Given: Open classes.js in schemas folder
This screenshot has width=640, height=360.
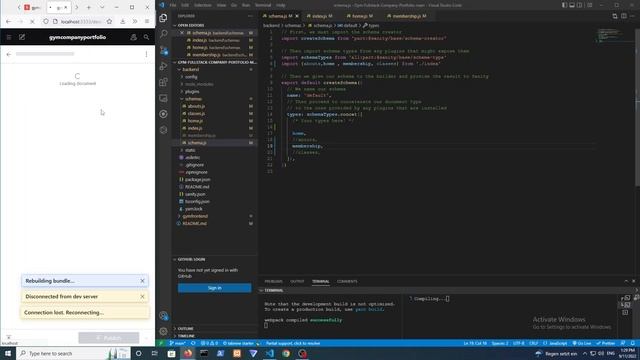Looking at the screenshot, I should [196, 113].
